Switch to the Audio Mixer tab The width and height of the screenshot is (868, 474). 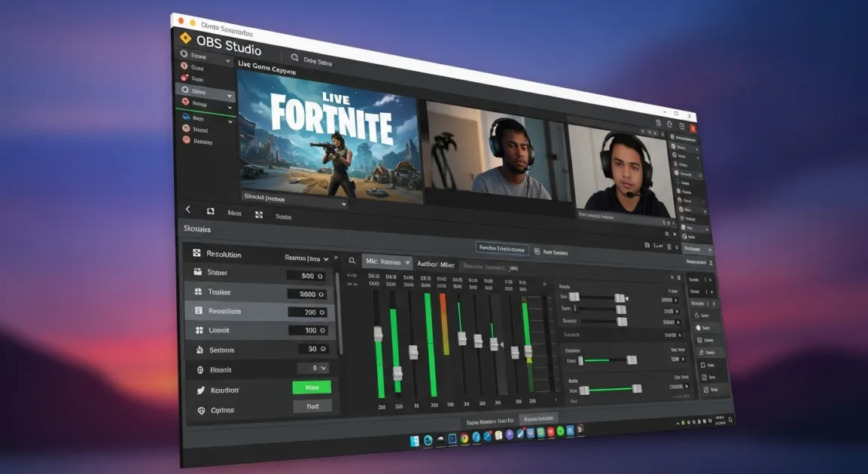(x=436, y=265)
